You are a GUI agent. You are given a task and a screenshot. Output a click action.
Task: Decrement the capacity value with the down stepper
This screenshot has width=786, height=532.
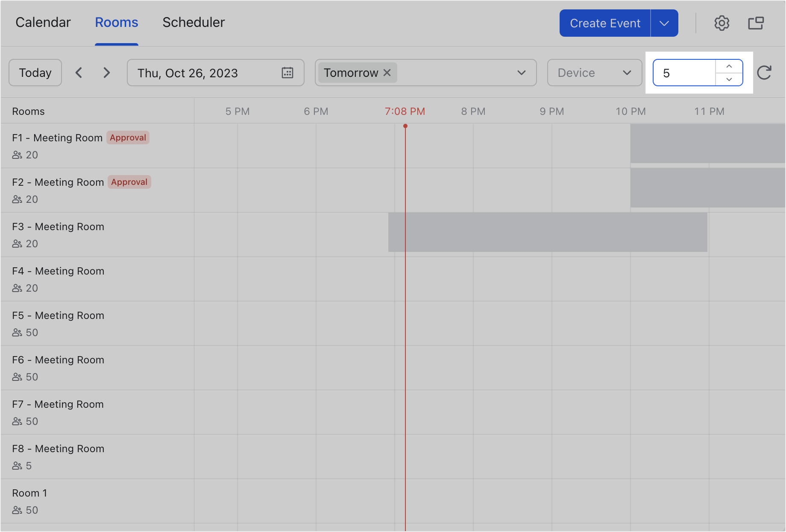pos(729,79)
